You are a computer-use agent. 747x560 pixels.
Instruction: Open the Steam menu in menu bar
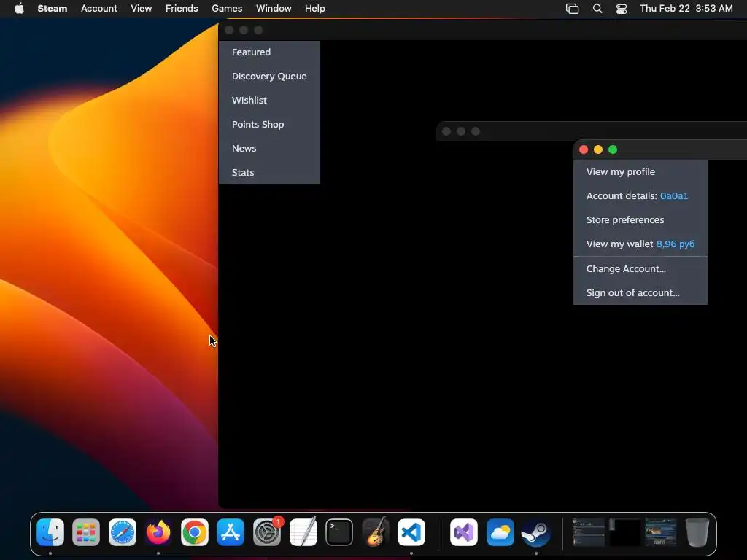[53, 8]
